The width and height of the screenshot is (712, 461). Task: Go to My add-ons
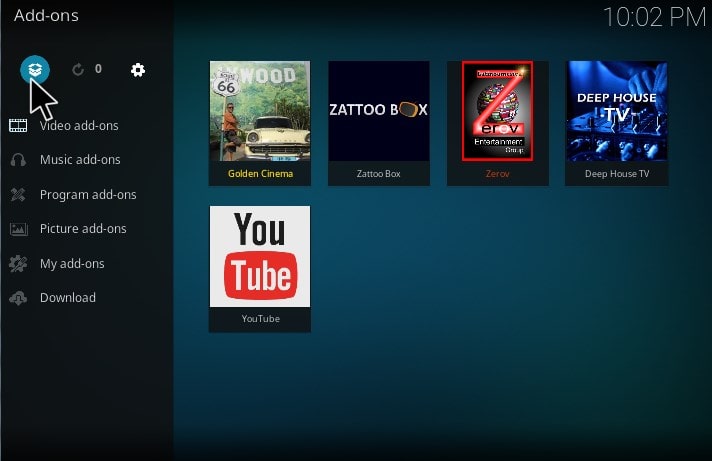(72, 263)
